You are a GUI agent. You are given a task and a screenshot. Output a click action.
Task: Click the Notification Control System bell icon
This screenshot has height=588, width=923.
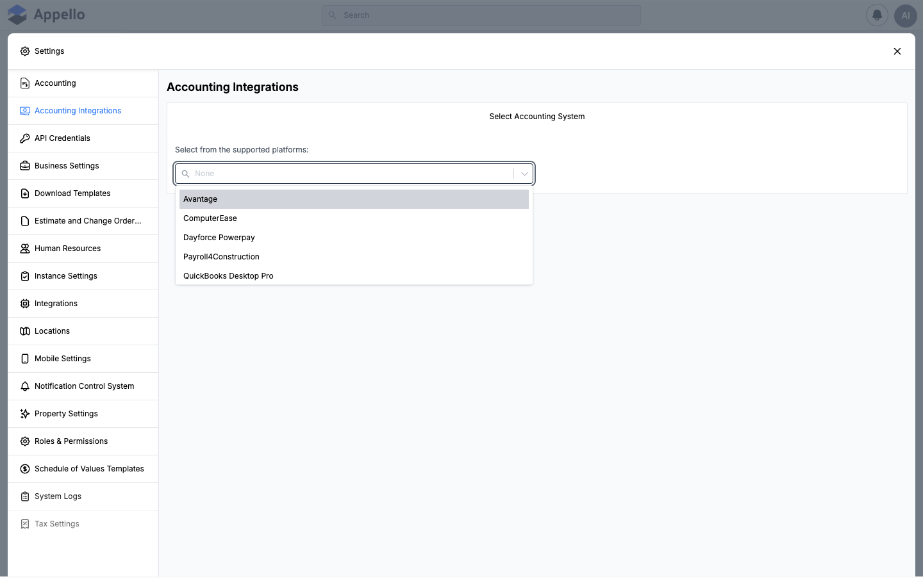(x=25, y=386)
